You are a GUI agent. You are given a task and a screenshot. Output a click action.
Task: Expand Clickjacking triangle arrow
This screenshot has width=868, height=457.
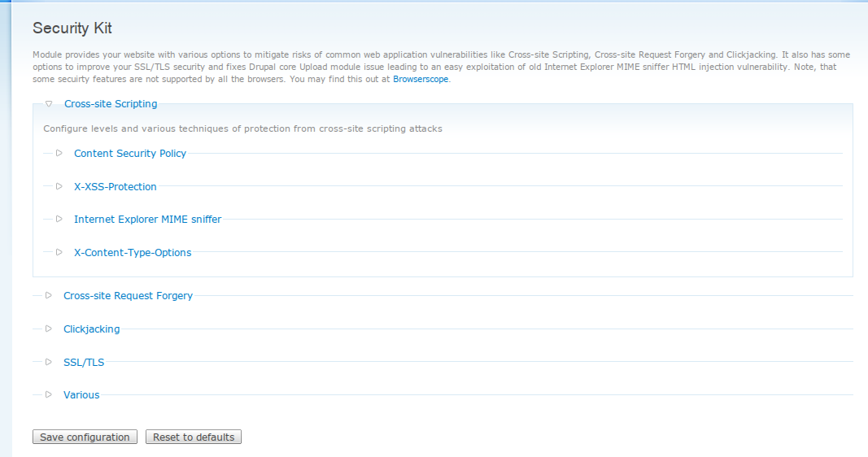coord(49,329)
